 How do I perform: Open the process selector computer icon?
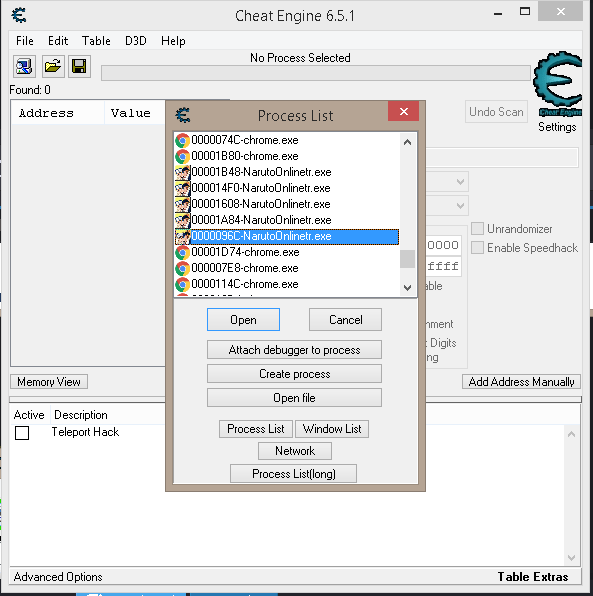(x=25, y=67)
